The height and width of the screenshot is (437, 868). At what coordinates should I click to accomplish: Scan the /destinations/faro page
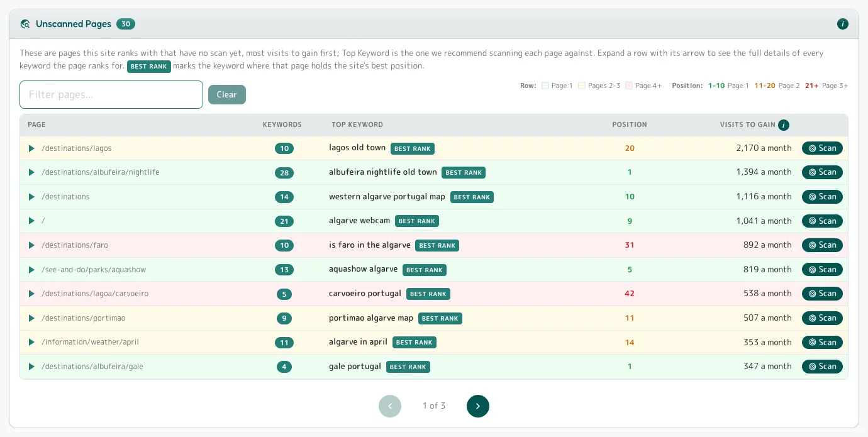pos(822,245)
